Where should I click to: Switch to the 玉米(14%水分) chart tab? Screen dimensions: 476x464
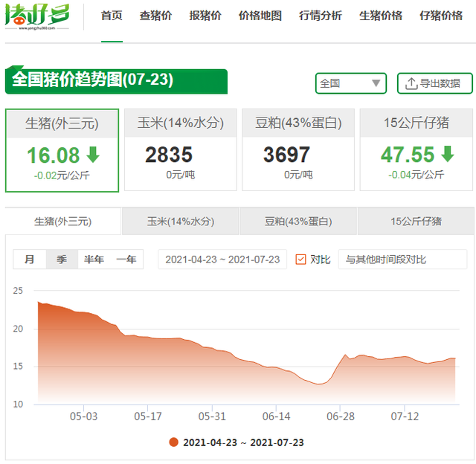181,222
